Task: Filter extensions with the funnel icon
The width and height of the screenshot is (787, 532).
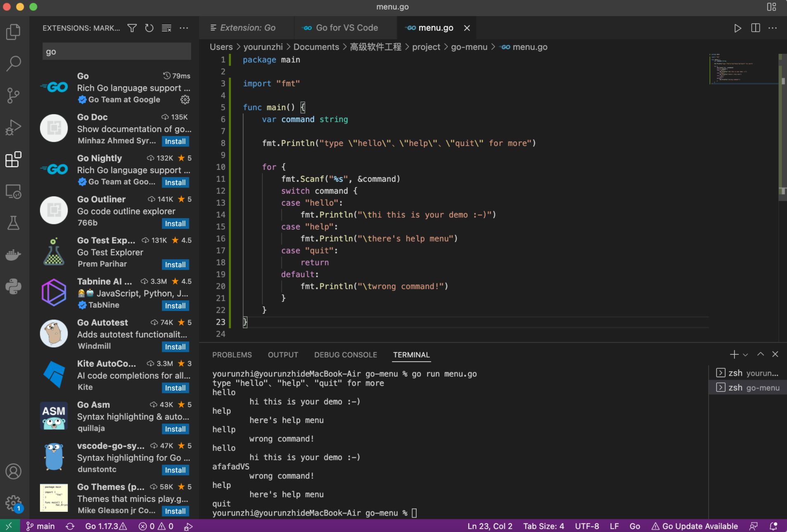Action: 132,28
